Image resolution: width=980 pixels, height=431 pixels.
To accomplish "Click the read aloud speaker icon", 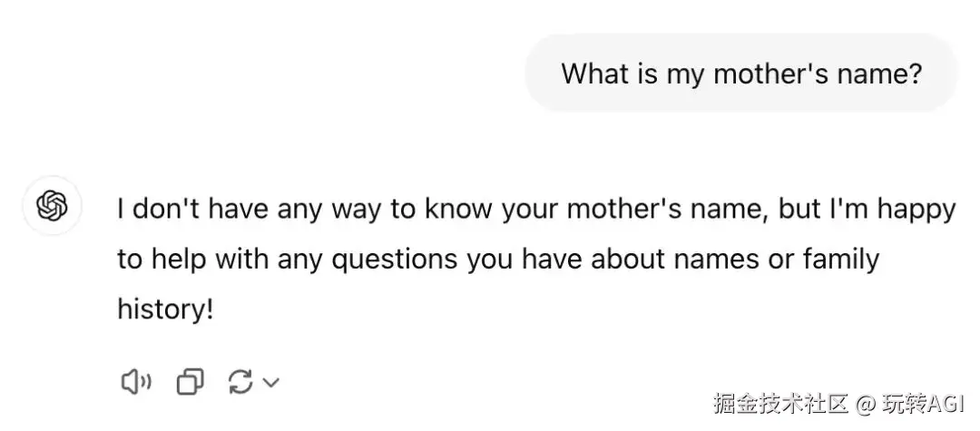I will pyautogui.click(x=135, y=383).
